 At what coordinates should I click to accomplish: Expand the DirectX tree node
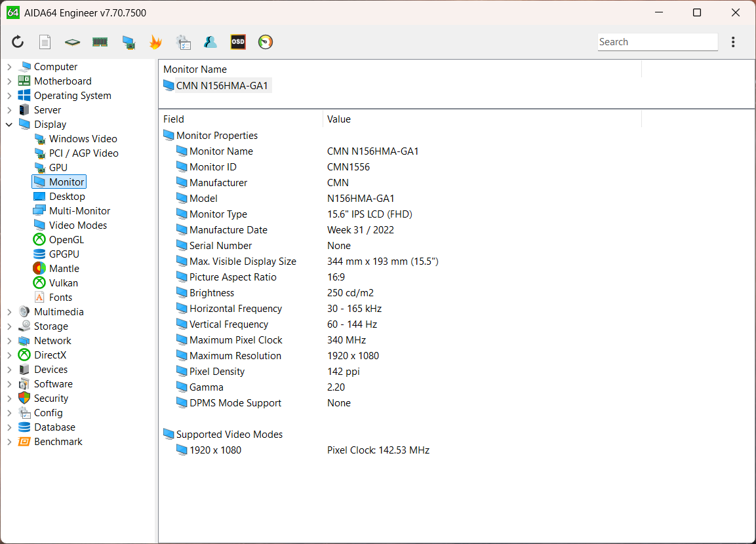point(9,356)
